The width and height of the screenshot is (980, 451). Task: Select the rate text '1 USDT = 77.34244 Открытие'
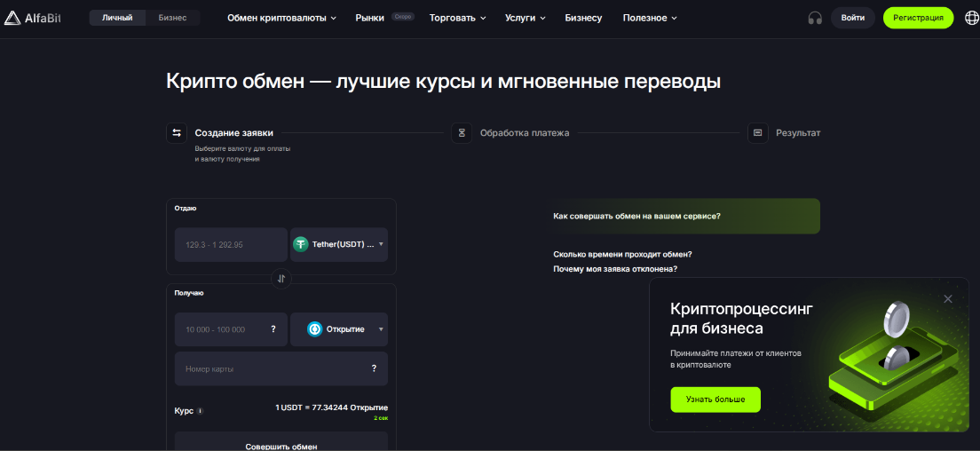331,407
